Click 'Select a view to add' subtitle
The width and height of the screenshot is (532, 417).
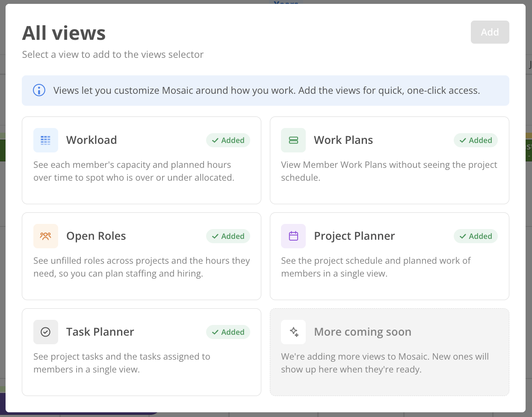113,54
